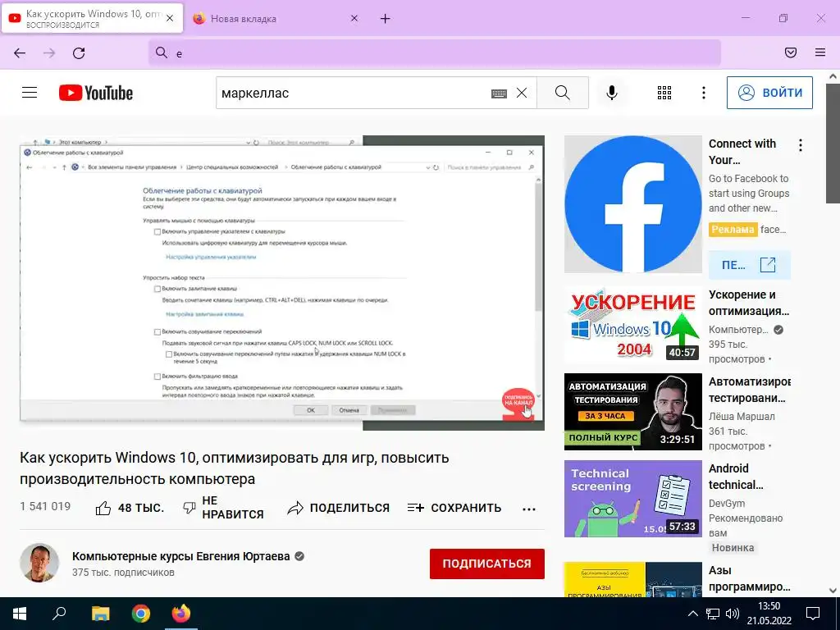Viewport: 840px width, 630px height.
Task: Close the YouTube video tab
Action: [170, 18]
